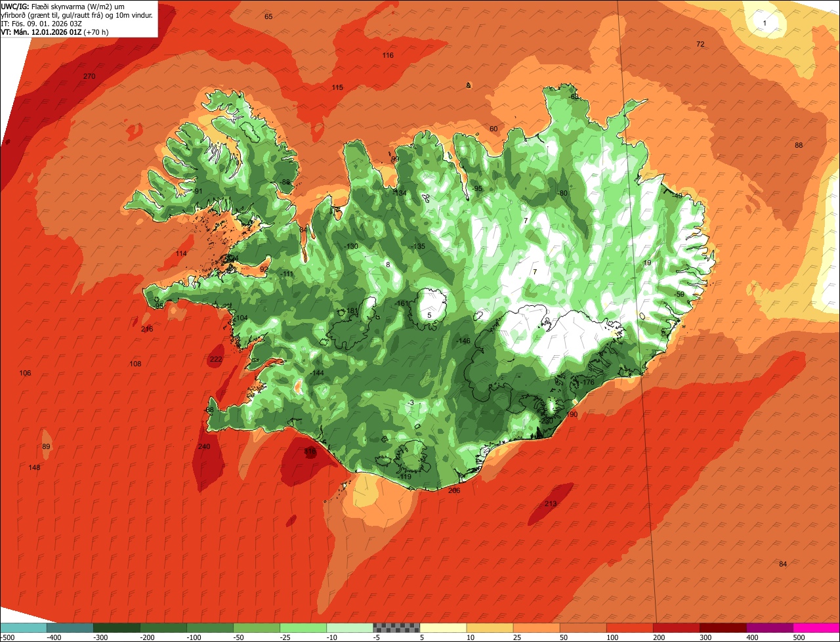The width and height of the screenshot is (840, 642).
Task: Click the map value '72' in the northeast sea
Action: pos(700,44)
